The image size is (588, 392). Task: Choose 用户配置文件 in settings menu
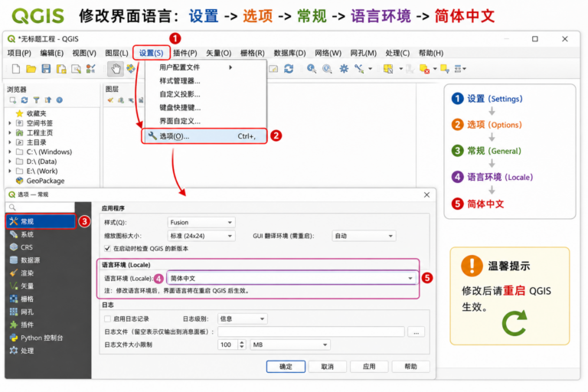(206, 67)
